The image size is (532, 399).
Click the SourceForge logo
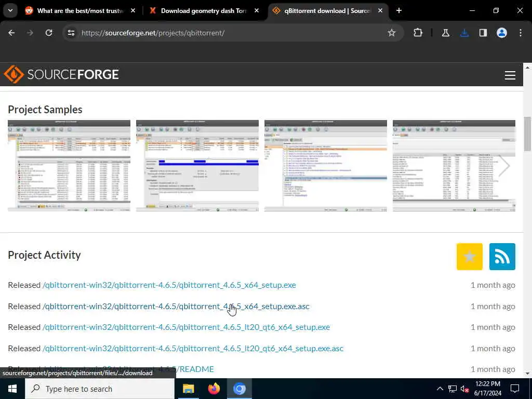[x=61, y=74]
